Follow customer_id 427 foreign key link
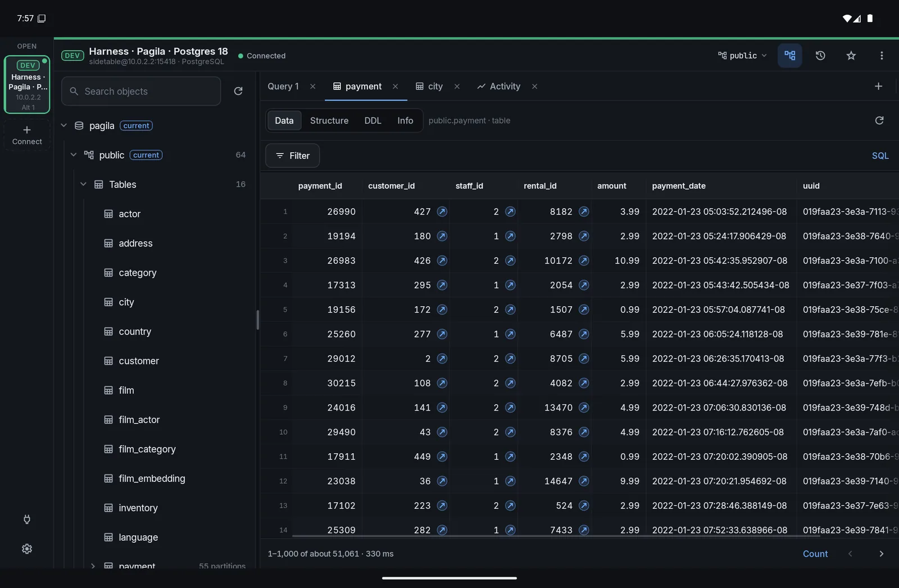Screen dimensions: 899x588 click(x=442, y=212)
